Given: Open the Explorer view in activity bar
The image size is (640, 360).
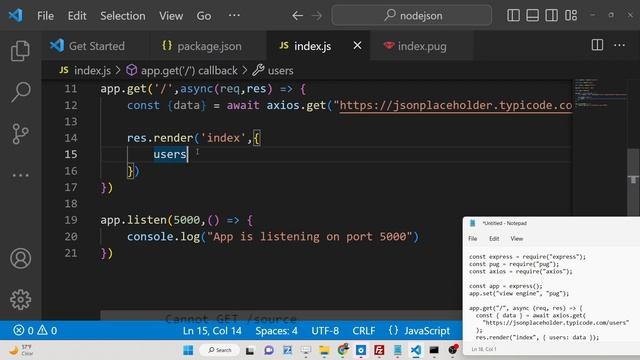Looking at the screenshot, I should click(x=20, y=51).
